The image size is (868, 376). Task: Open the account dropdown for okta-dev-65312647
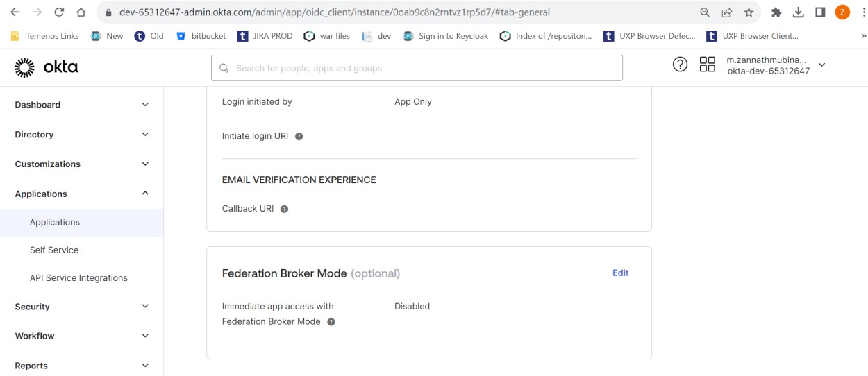tap(822, 65)
